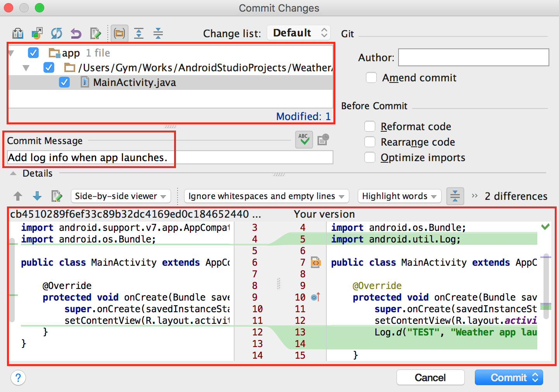Open commit message history icon

pyautogui.click(x=323, y=139)
